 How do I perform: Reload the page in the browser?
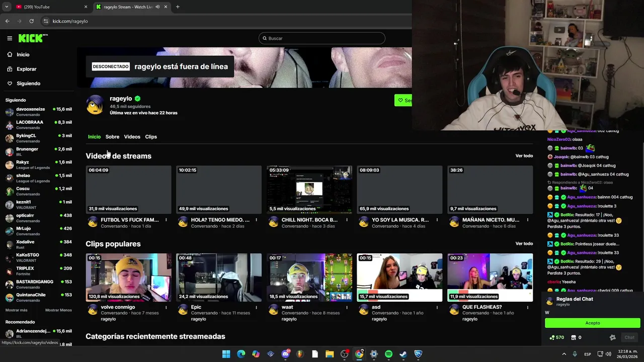31,21
